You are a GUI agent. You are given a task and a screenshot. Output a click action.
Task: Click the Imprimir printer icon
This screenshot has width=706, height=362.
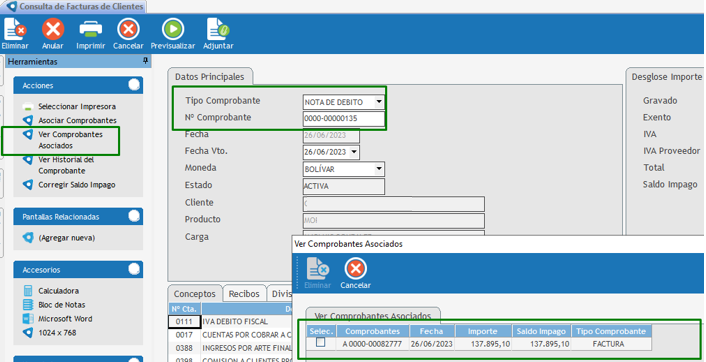91,30
